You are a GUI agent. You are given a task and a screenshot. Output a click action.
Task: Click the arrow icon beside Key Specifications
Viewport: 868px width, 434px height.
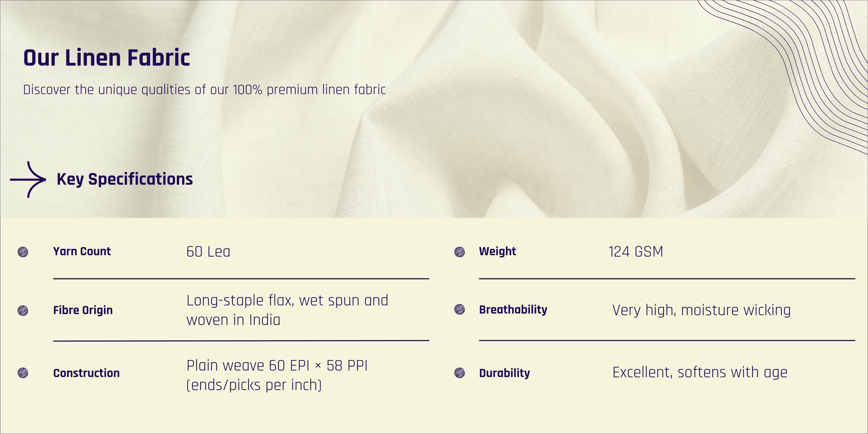click(x=28, y=180)
